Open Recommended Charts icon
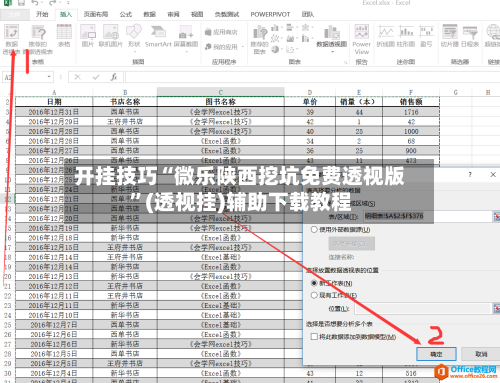 [x=259, y=39]
